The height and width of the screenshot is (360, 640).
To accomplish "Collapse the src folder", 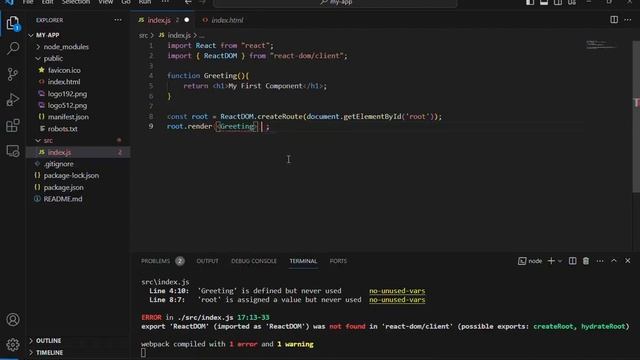I will click(38, 140).
